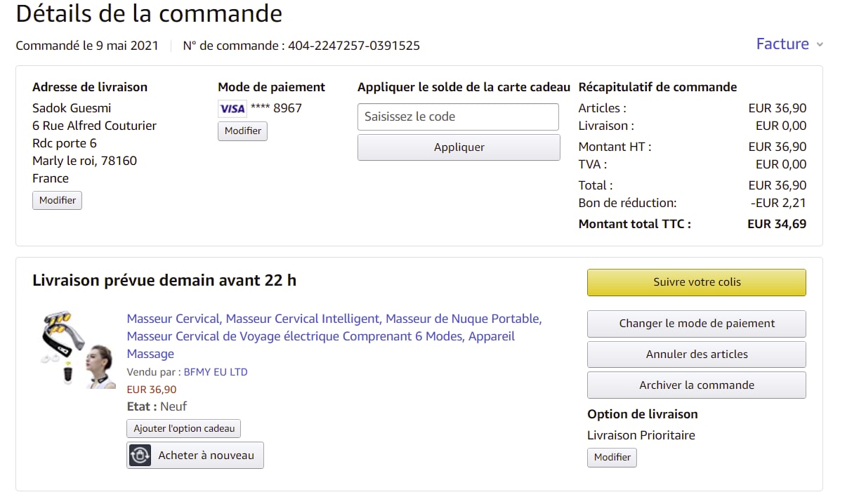
Task: Select Changer le mode de paiement
Action: click(x=696, y=324)
